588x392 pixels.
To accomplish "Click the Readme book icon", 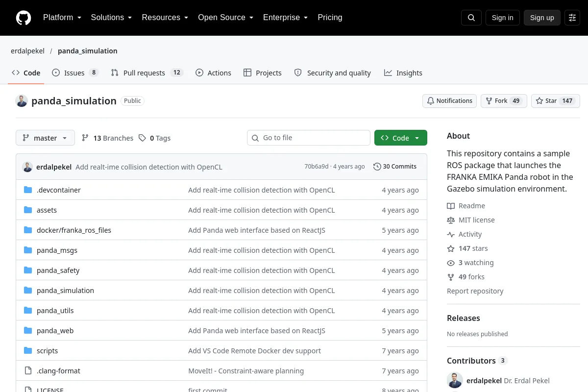I will coord(451,206).
